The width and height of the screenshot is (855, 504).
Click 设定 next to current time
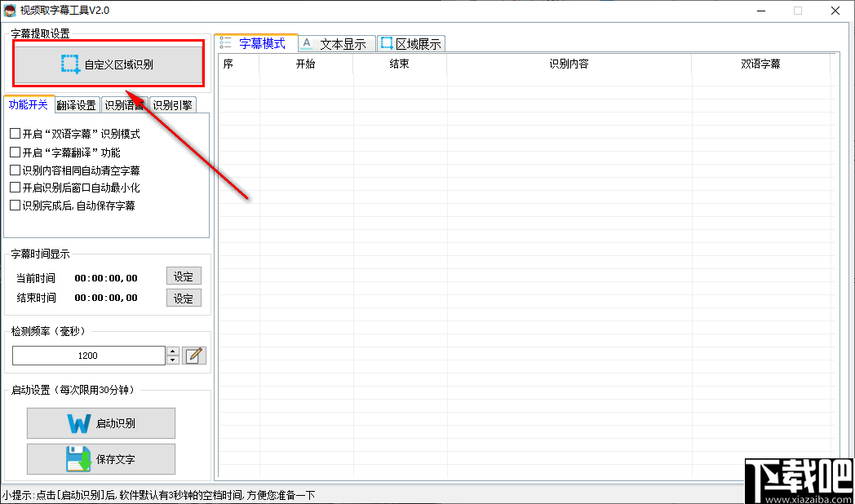(x=184, y=276)
